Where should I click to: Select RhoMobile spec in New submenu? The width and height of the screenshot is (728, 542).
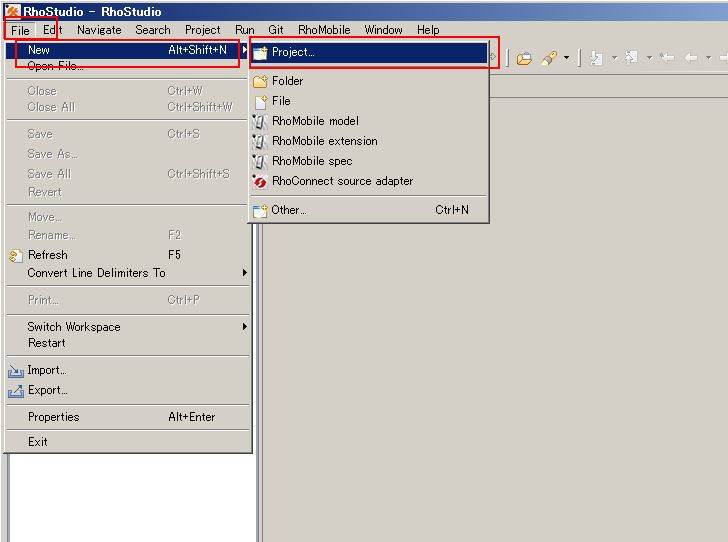pyautogui.click(x=369, y=161)
